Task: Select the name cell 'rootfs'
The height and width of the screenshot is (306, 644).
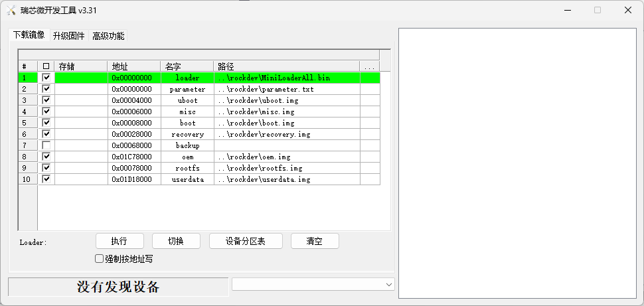Action: (187, 168)
